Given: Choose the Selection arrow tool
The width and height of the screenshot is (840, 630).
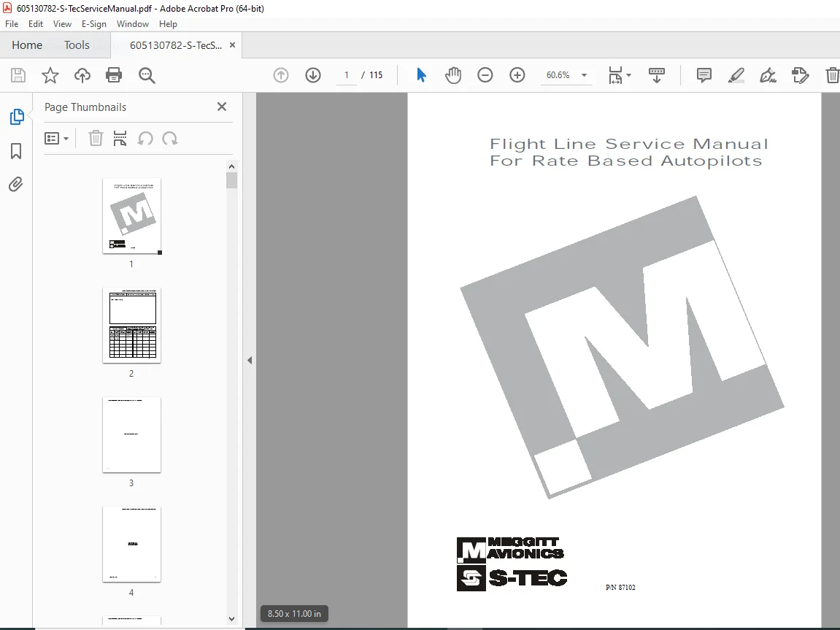Looking at the screenshot, I should [x=421, y=75].
